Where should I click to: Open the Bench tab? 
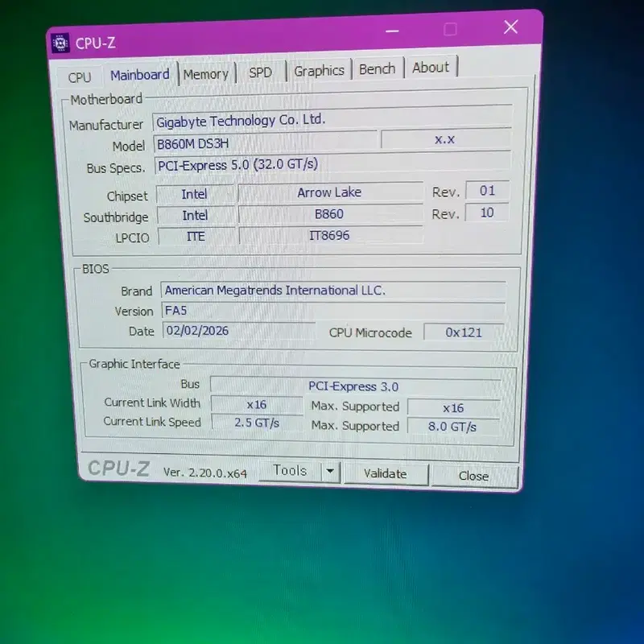[x=377, y=68]
